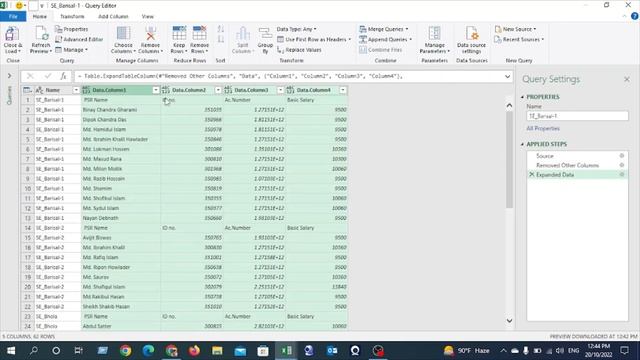Open query Properties
This screenshot has height=360, width=640.
[72, 29]
